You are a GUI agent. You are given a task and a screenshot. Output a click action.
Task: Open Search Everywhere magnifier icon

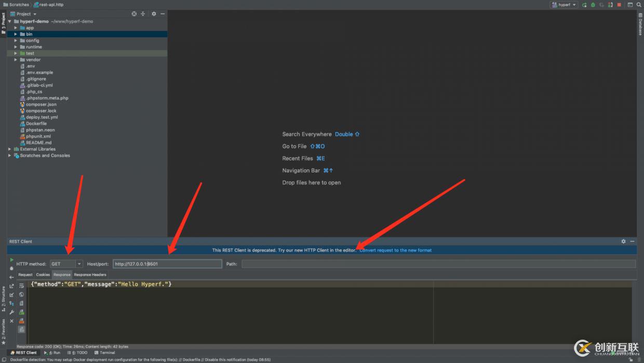point(639,5)
